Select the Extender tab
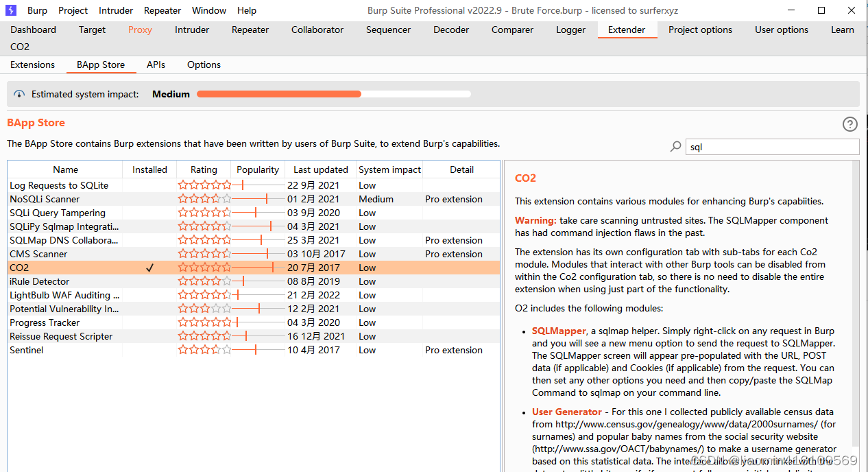 (x=627, y=29)
